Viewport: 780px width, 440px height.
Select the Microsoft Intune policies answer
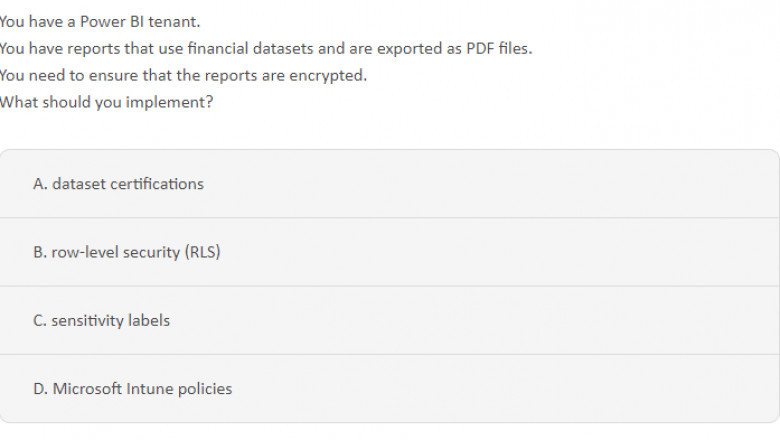click(389, 388)
